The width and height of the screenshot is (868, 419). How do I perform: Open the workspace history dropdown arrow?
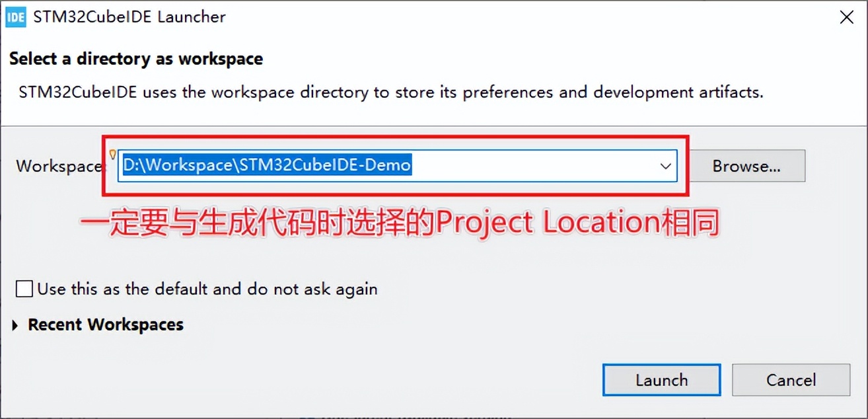(665, 166)
